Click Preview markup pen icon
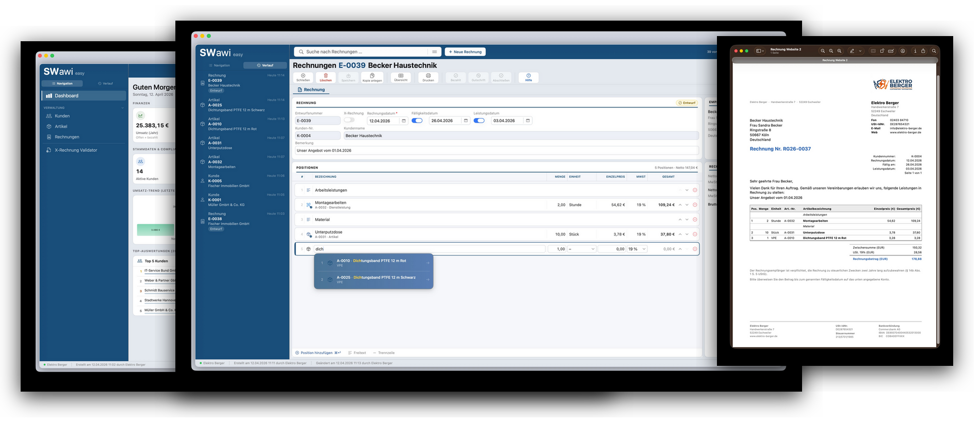 pyautogui.click(x=852, y=51)
